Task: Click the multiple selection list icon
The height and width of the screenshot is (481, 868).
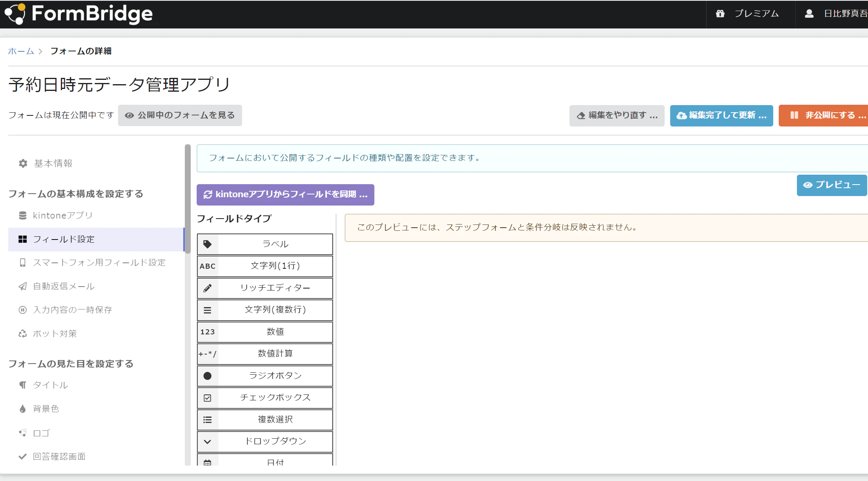Action: [x=207, y=420]
